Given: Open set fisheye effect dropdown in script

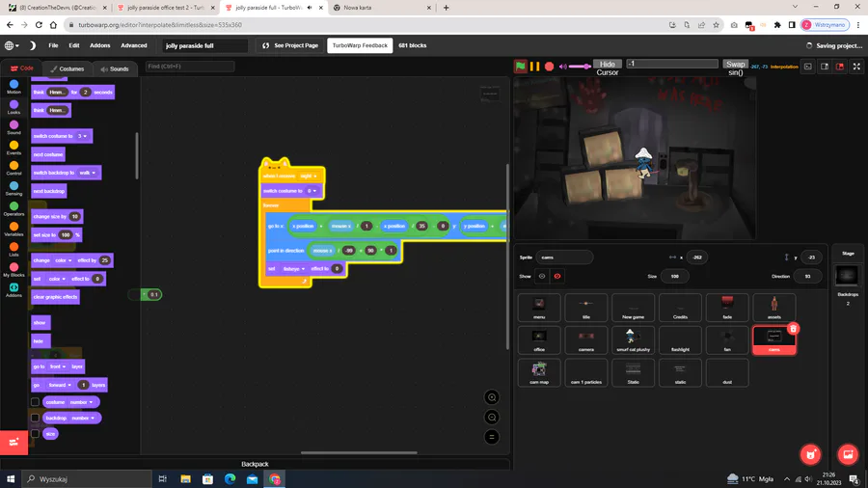Looking at the screenshot, I should [294, 269].
